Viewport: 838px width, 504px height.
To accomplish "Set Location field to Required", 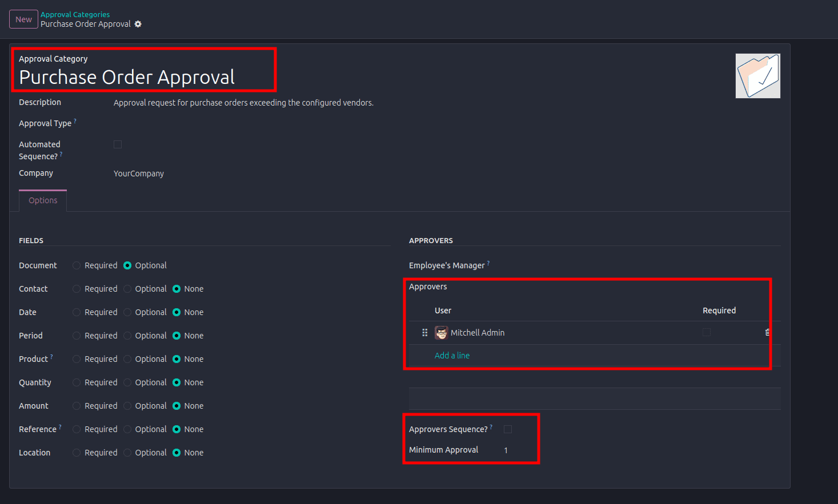I will [x=77, y=453].
